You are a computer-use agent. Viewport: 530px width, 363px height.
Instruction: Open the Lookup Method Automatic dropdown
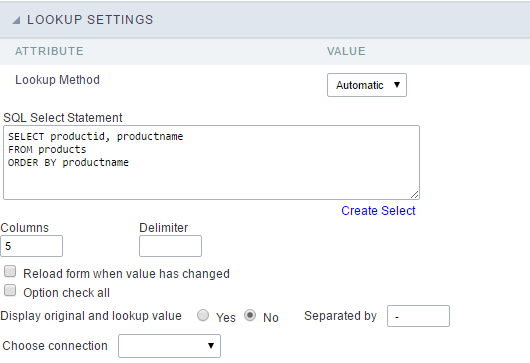point(367,85)
